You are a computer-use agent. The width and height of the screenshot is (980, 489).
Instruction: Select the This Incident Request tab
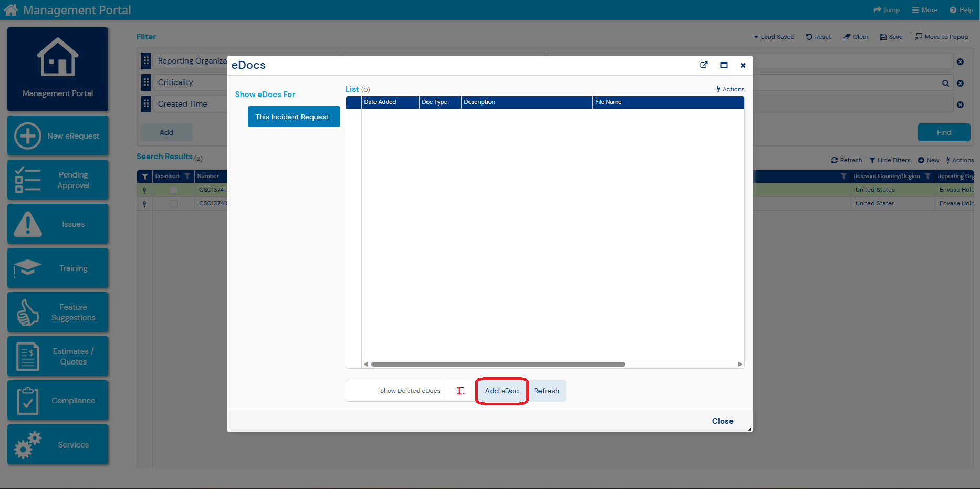pos(294,117)
